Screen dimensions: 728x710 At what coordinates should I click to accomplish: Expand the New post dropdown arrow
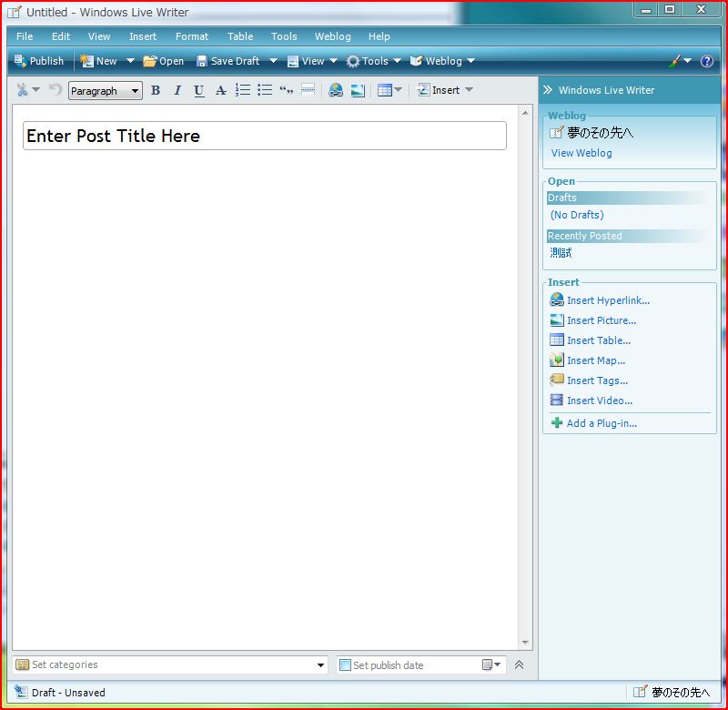tap(130, 61)
